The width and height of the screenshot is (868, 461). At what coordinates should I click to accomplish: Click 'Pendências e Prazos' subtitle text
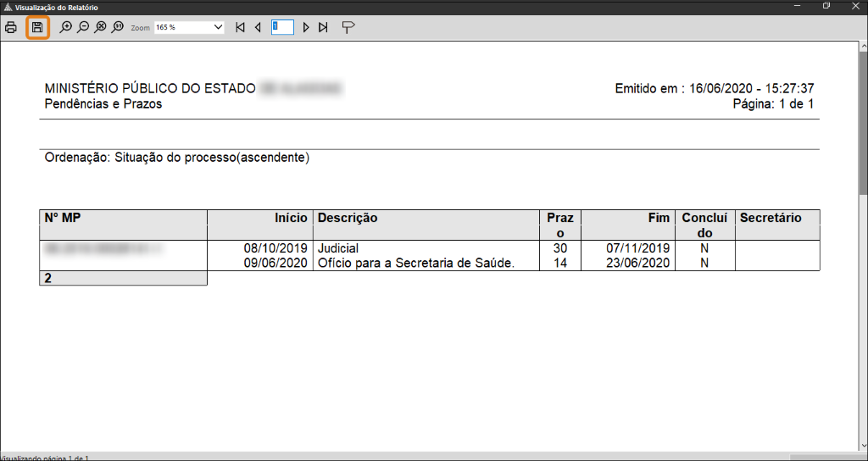tap(103, 103)
